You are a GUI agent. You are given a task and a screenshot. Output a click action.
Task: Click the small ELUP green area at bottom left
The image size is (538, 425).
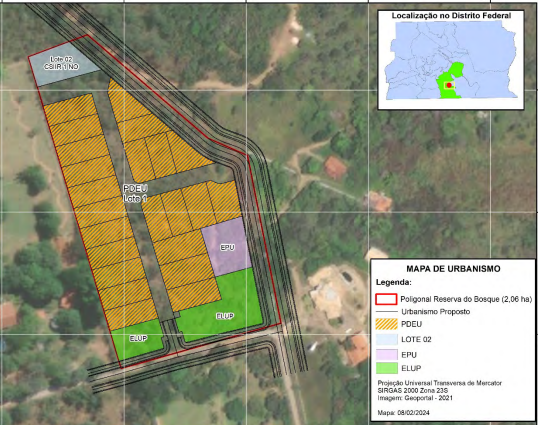(x=138, y=340)
